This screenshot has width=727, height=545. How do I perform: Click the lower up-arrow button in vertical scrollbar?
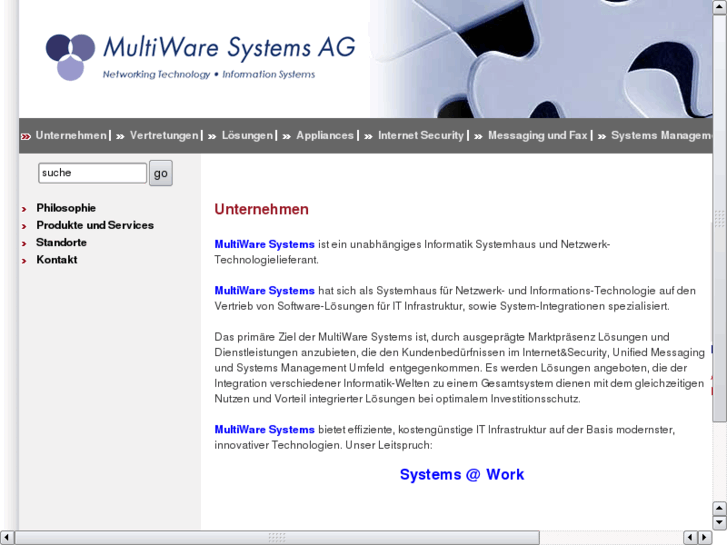(x=720, y=509)
